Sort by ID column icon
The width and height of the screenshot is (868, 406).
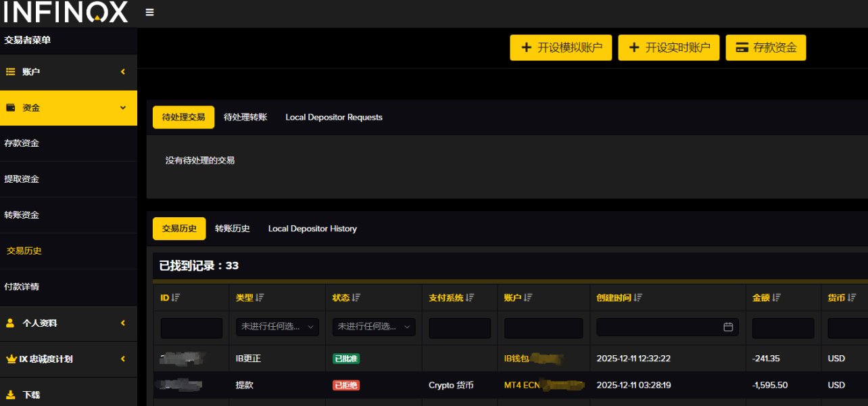point(176,298)
